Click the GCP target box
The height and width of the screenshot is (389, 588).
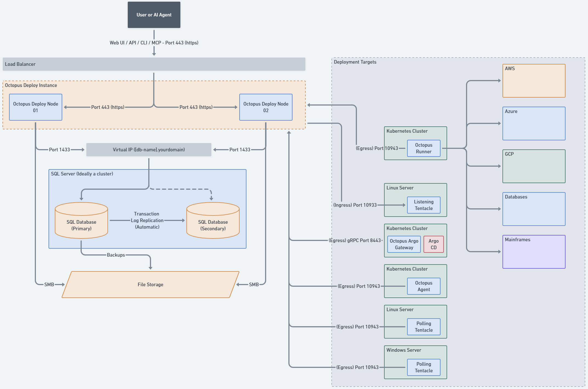pos(534,166)
